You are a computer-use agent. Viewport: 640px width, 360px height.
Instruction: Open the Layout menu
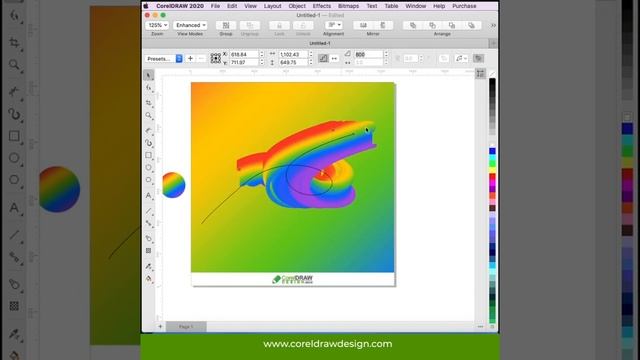pyautogui.click(x=272, y=6)
